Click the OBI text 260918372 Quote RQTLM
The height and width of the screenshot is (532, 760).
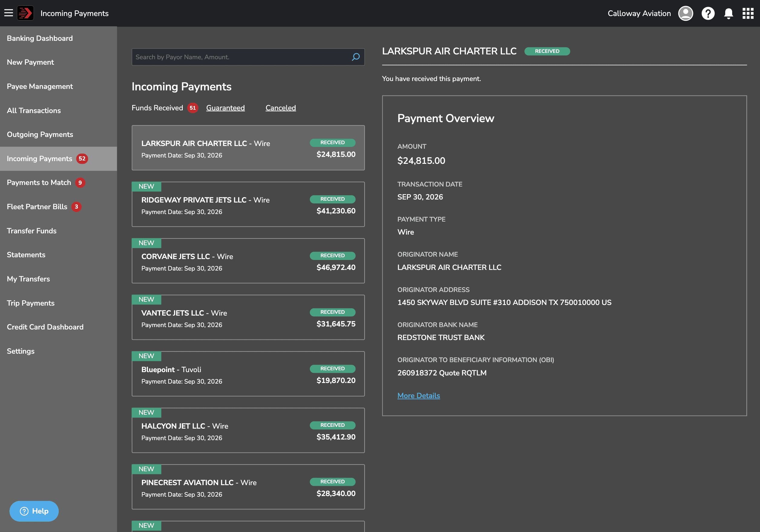coord(442,373)
